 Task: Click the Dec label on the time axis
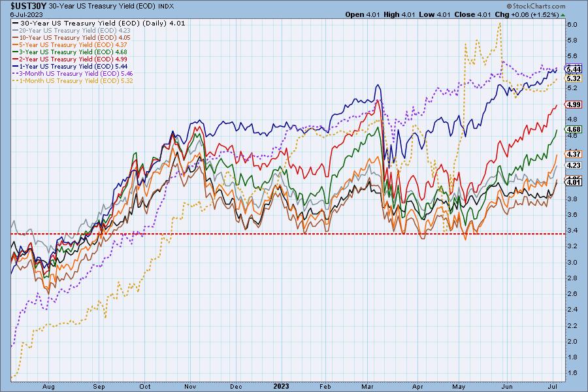(x=236, y=386)
